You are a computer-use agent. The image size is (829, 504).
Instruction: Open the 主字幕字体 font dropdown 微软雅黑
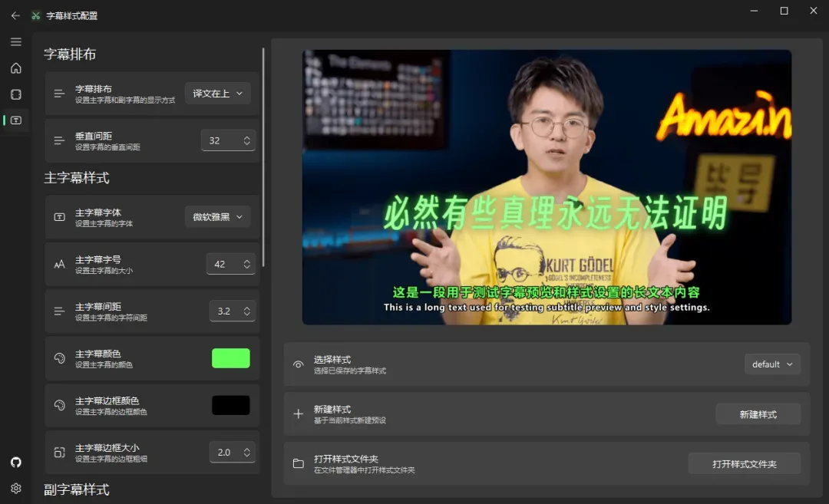pos(217,217)
